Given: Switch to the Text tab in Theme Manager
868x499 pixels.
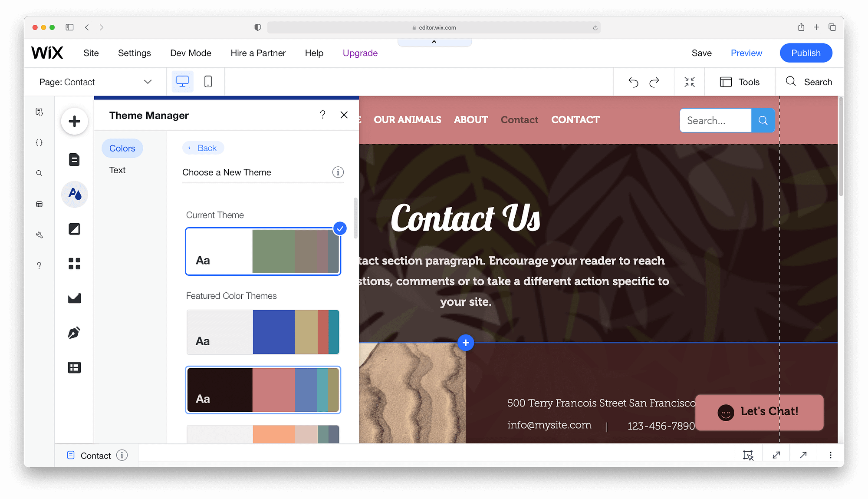Looking at the screenshot, I should tap(117, 170).
